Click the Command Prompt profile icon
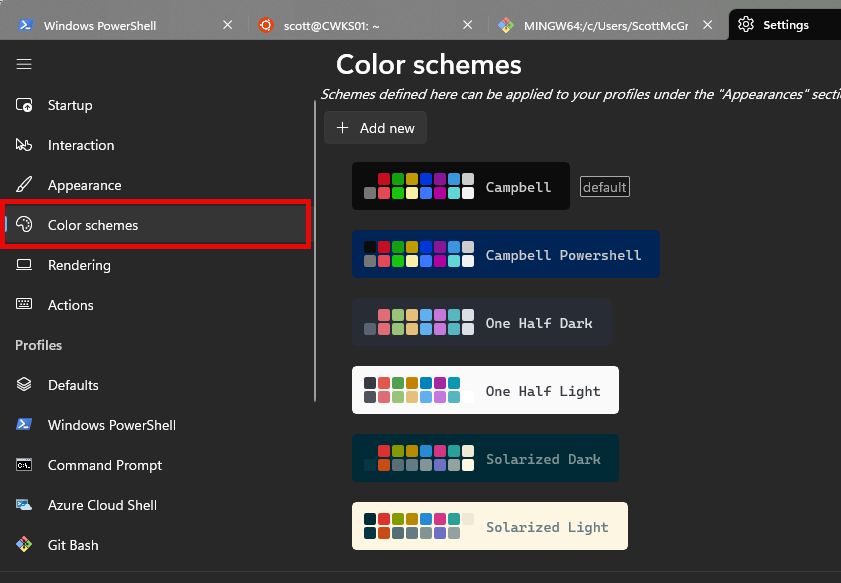 click(x=24, y=464)
